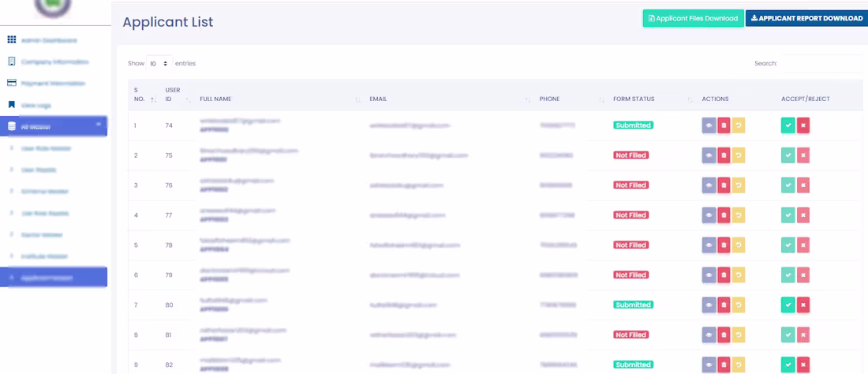Delete applicant with user ID 75
Viewport: 868px width, 374px height.
click(724, 155)
